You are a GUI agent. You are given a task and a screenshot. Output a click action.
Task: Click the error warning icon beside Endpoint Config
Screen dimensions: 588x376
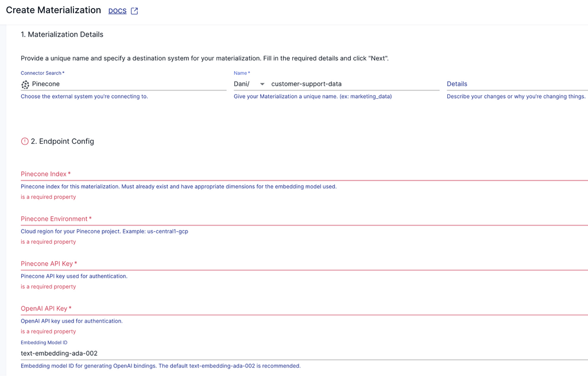[24, 141]
